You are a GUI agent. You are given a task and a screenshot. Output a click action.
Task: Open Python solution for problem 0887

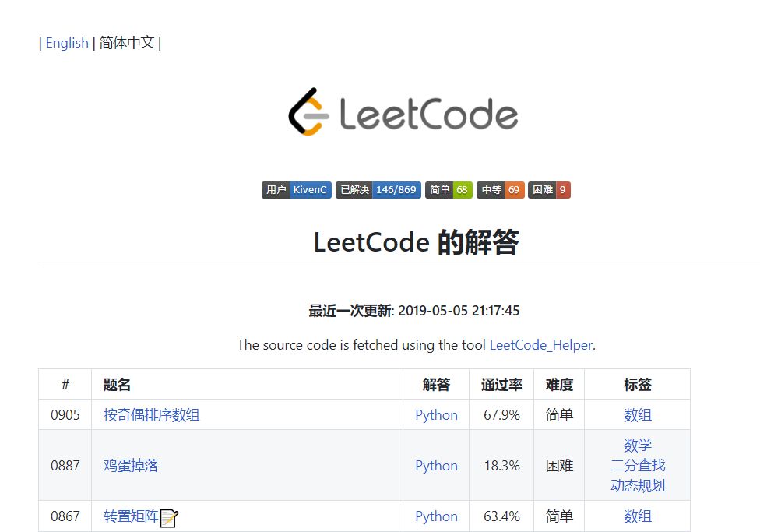[436, 466]
